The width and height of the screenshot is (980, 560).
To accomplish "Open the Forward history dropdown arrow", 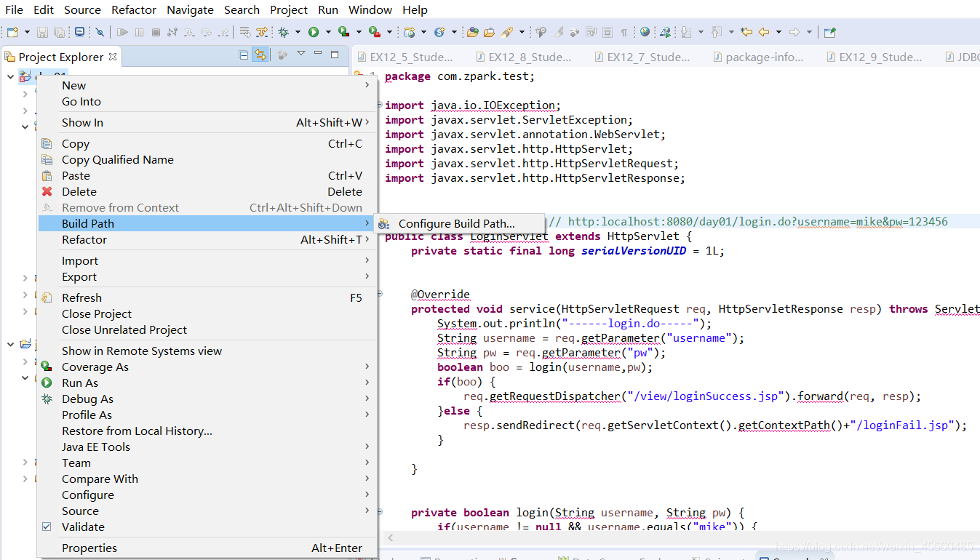I will coord(809,32).
